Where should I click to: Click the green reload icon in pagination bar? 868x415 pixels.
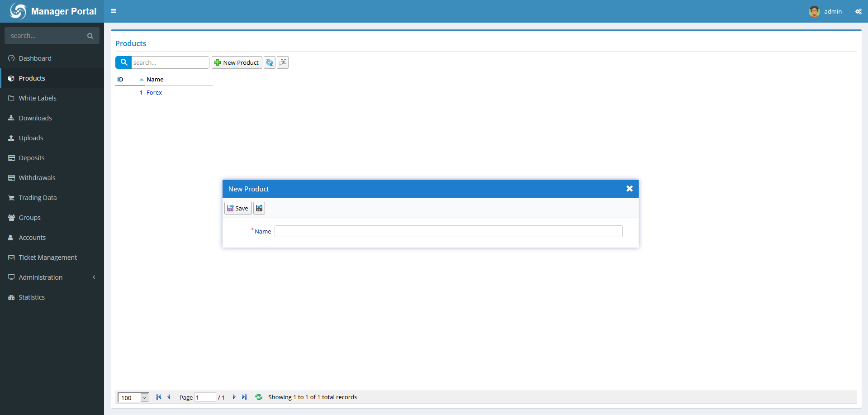[x=259, y=397]
